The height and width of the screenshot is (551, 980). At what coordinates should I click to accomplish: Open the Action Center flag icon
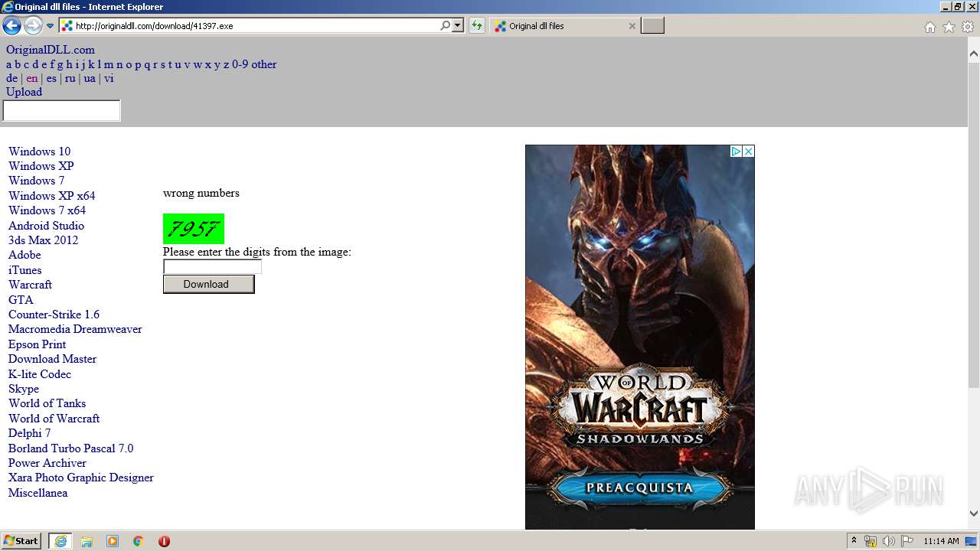coord(907,541)
